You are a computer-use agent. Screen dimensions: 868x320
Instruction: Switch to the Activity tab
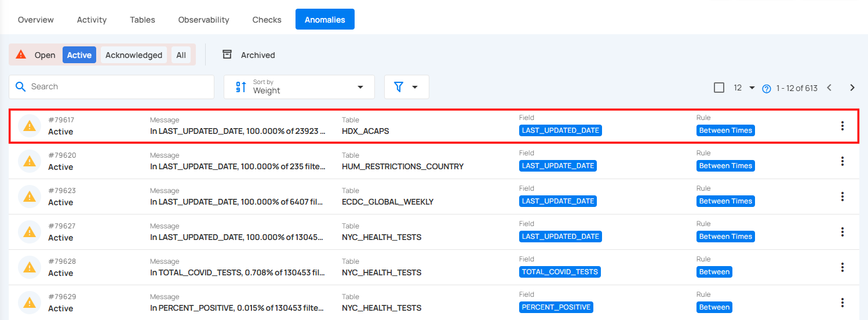pos(92,20)
